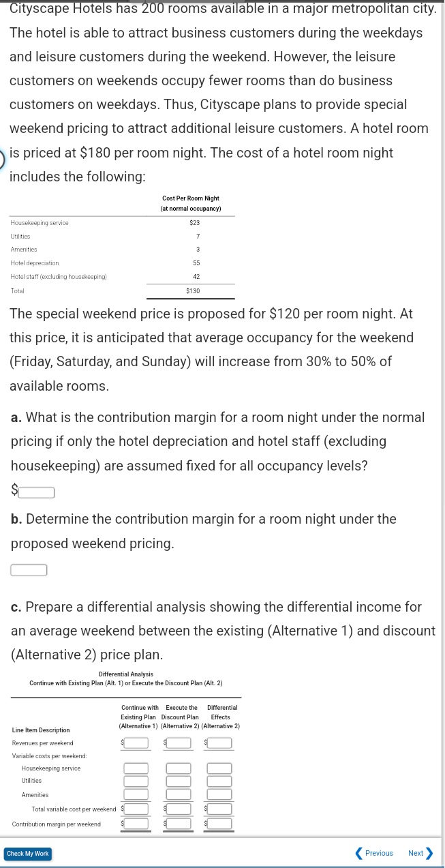Screen dimensions: 445x868
Task: Click Revenues per weekend field for Alternative 1
Action: [136, 743]
